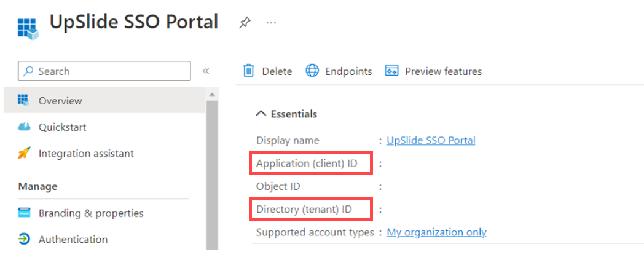The image size is (644, 260).
Task: Click the Supported account types label
Action: pos(315,232)
